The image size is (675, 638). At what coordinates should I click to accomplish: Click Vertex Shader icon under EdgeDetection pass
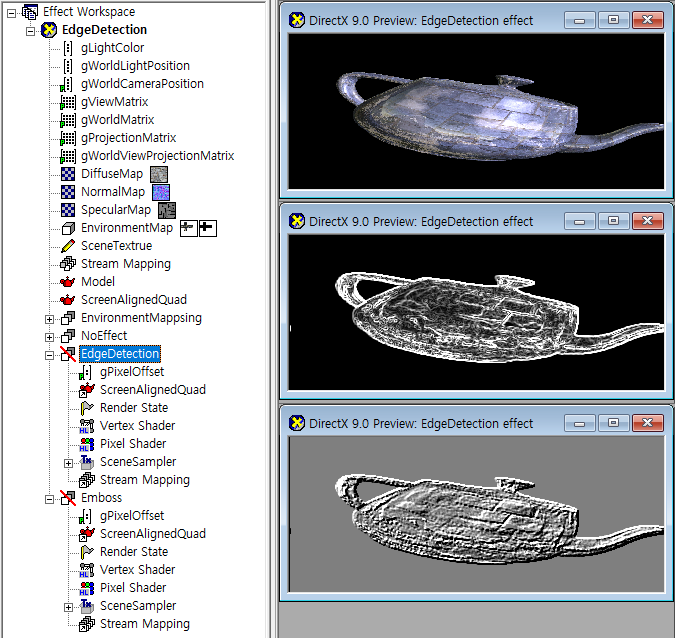click(x=87, y=426)
